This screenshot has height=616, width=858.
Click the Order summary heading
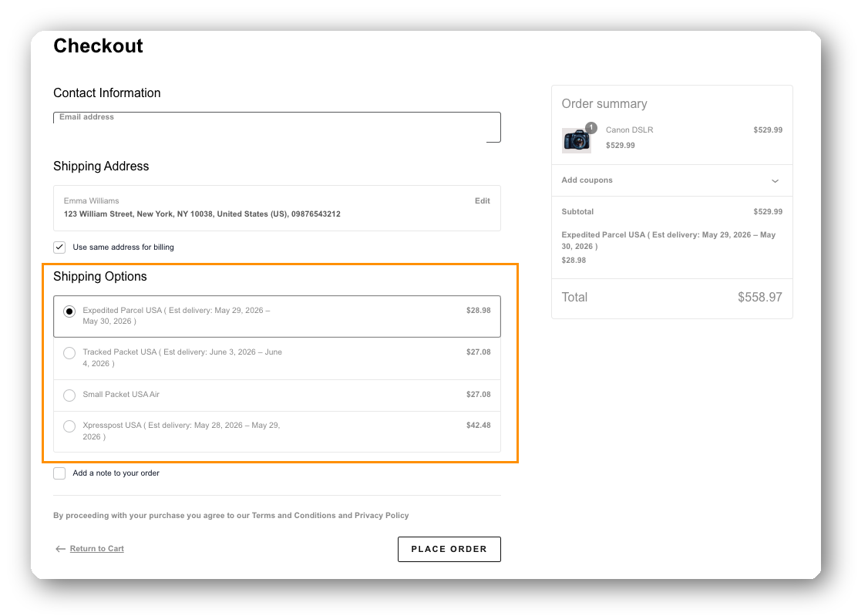pyautogui.click(x=604, y=103)
